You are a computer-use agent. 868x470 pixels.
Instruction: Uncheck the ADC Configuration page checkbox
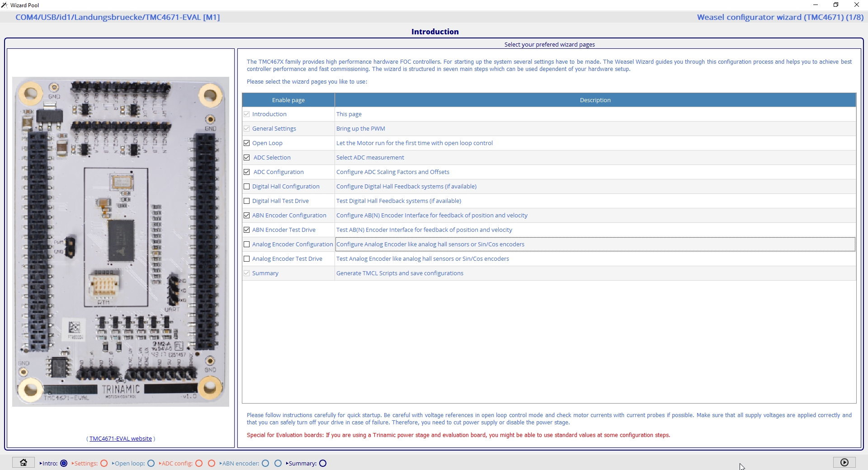click(247, 172)
